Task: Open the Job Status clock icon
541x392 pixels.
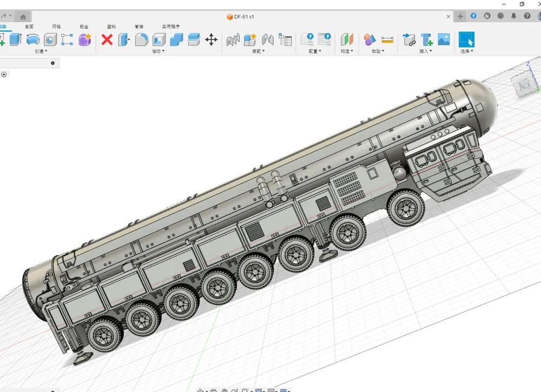Action: [500, 16]
